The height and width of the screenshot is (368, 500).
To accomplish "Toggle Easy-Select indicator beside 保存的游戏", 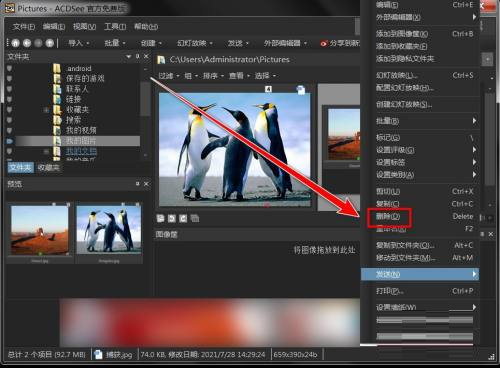I will tap(9, 78).
